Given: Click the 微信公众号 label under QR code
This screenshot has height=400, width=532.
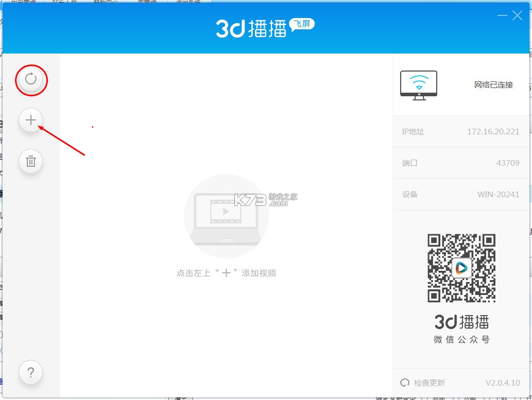Looking at the screenshot, I should coord(461,339).
